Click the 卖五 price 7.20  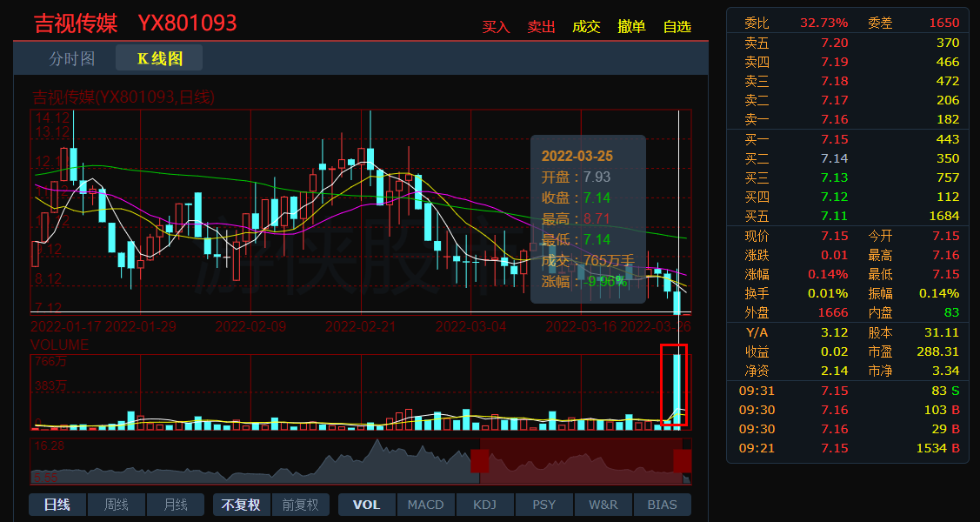pyautogui.click(x=835, y=43)
